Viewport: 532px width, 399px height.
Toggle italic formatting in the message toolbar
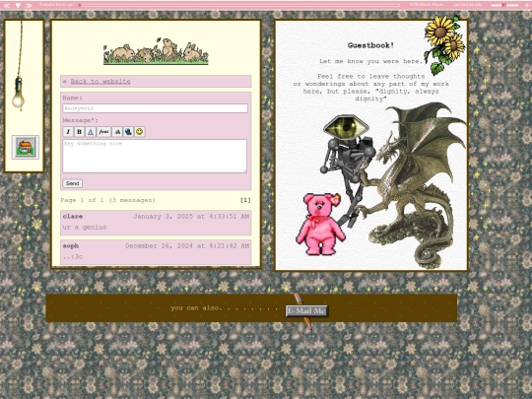(68, 132)
